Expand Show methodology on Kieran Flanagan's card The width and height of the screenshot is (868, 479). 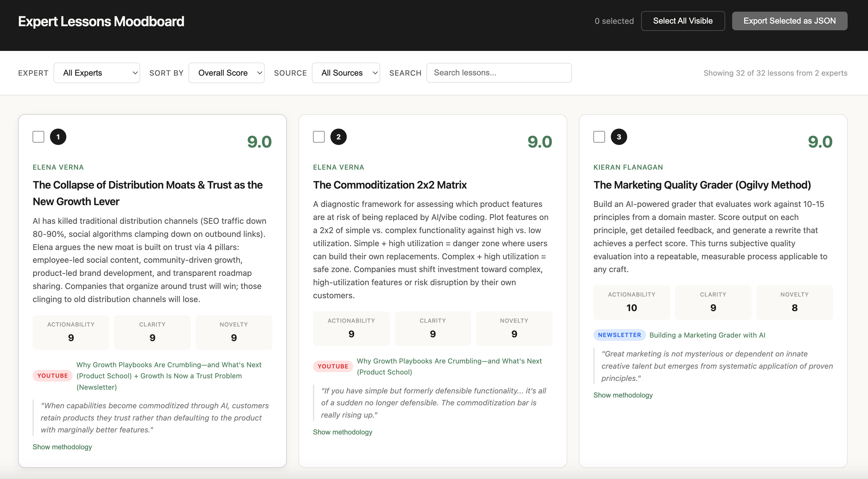point(623,395)
